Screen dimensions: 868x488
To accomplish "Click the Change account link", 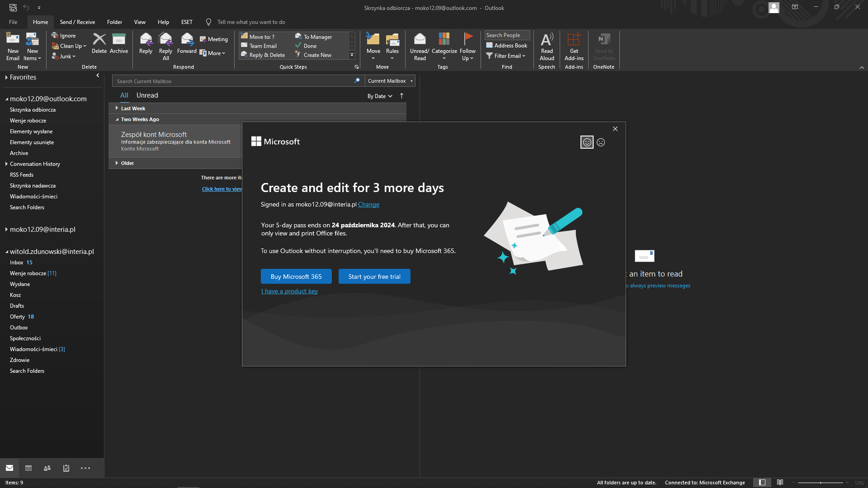I will tap(368, 204).
